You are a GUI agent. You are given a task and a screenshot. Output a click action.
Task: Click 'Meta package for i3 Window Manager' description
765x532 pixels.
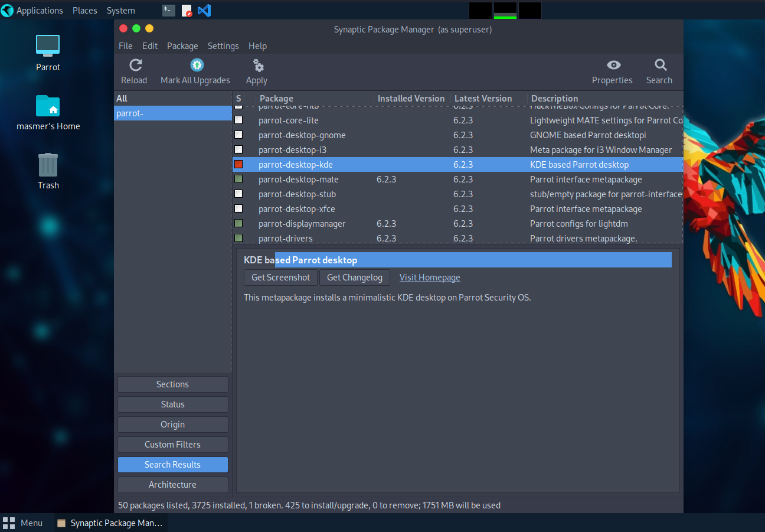[601, 149]
